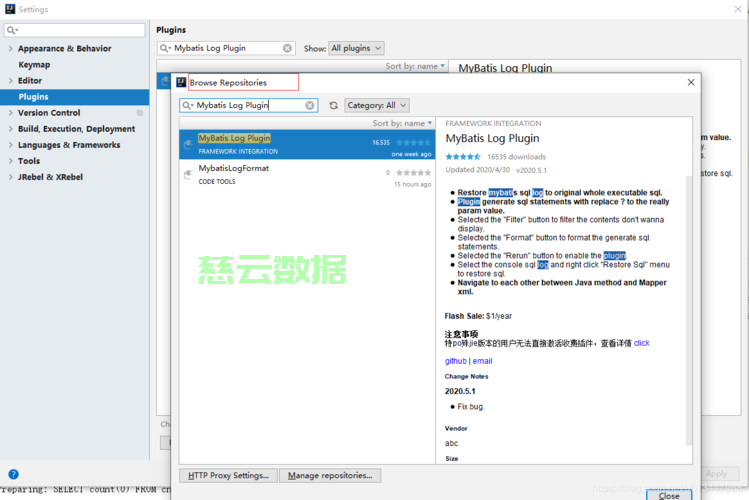
Task: Expand the JRebel & XRebel node
Action: [x=11, y=177]
